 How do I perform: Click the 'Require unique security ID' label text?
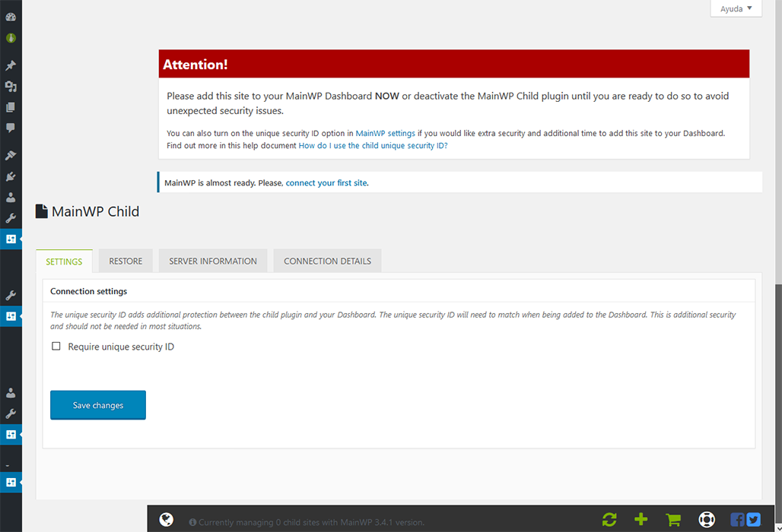pos(121,347)
